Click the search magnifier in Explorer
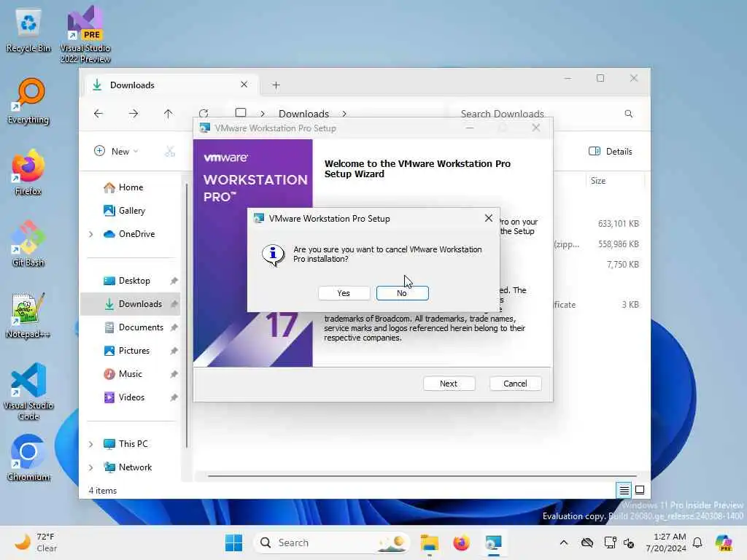 [628, 113]
